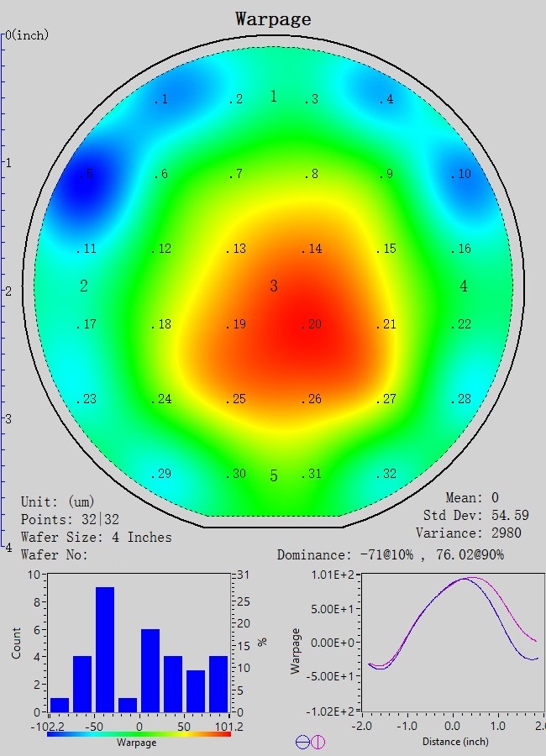Click zone label 2 on the left side
The height and width of the screenshot is (756, 546).
[x=84, y=286]
